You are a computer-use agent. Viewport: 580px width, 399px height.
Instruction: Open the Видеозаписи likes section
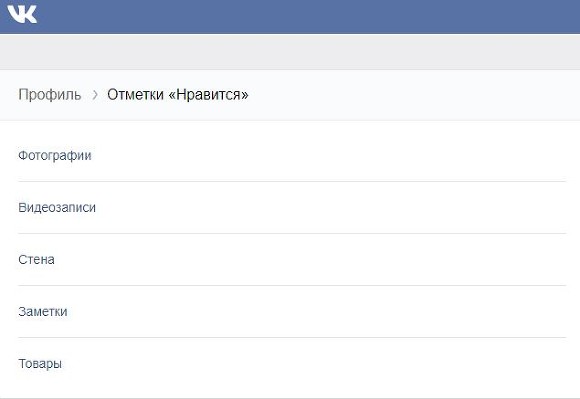pos(292,207)
